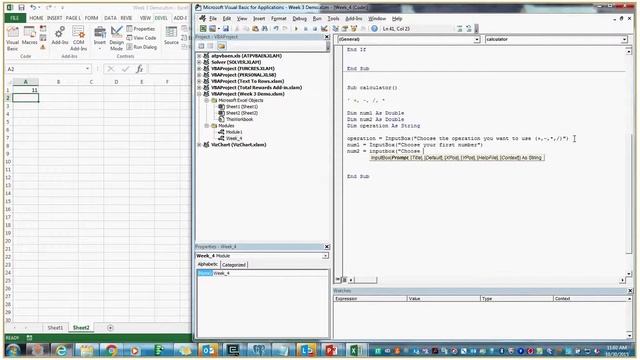
Task: Add new sheet with plus button
Action: 110,328
